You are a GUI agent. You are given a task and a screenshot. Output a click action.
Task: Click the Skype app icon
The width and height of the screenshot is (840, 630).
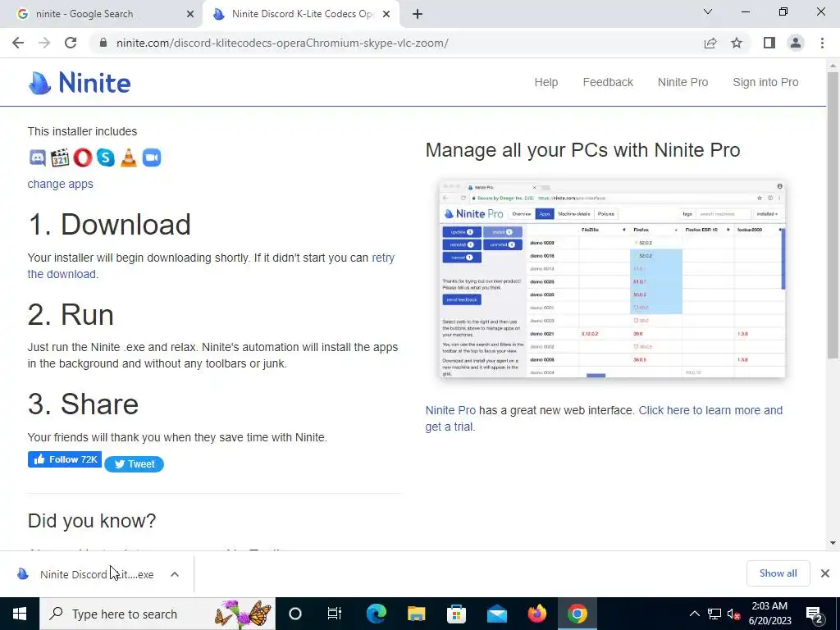coord(106,157)
